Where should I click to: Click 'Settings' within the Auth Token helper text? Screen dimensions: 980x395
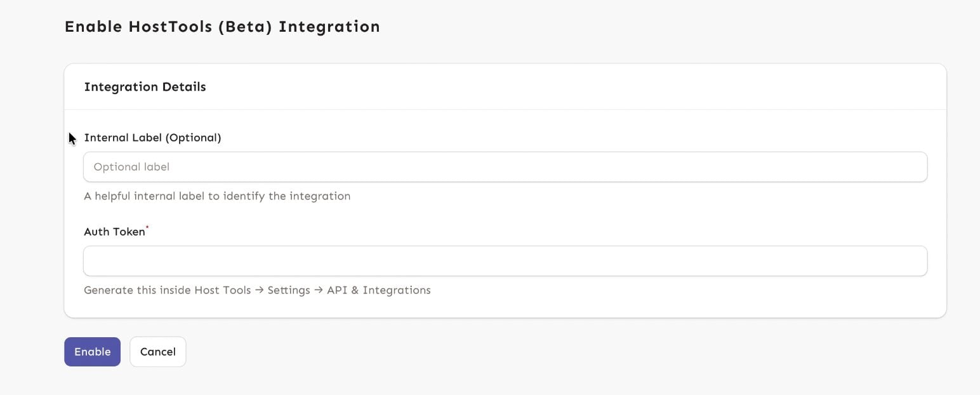click(289, 290)
